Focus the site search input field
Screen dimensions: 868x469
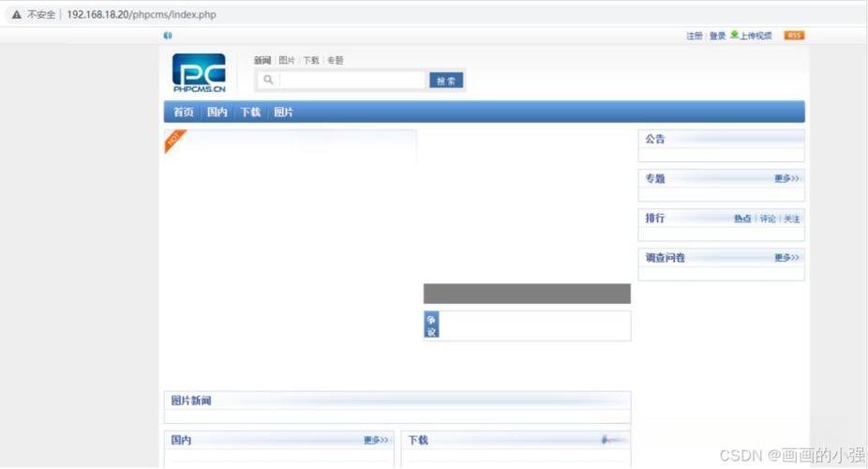(x=352, y=81)
